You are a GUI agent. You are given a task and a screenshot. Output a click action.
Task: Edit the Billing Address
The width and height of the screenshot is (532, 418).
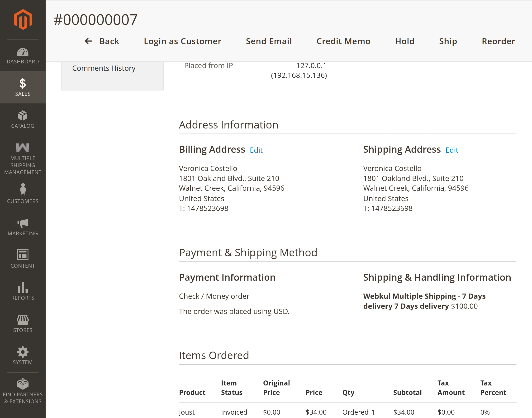[256, 150]
